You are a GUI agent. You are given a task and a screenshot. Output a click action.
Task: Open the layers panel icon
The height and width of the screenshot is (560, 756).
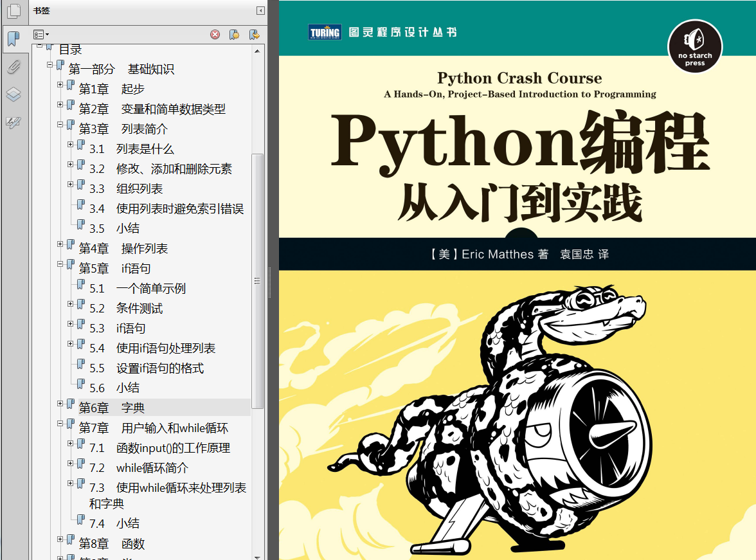pos(14,94)
